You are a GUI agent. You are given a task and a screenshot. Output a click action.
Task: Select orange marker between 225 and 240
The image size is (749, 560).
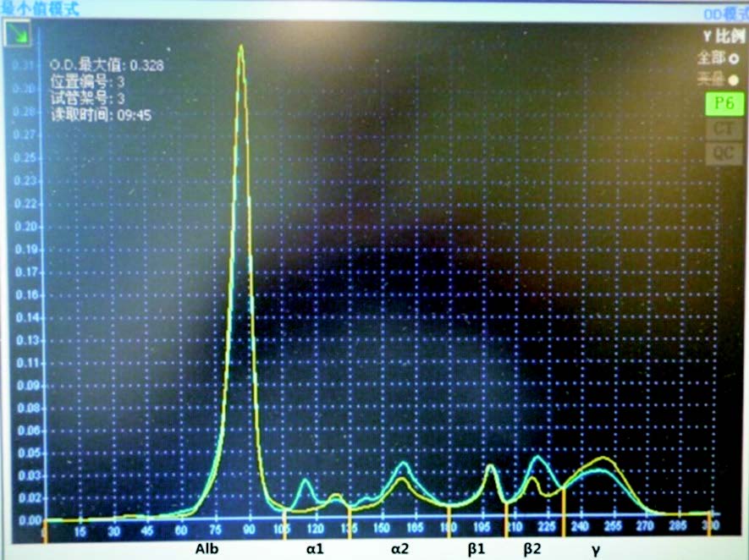(564, 512)
